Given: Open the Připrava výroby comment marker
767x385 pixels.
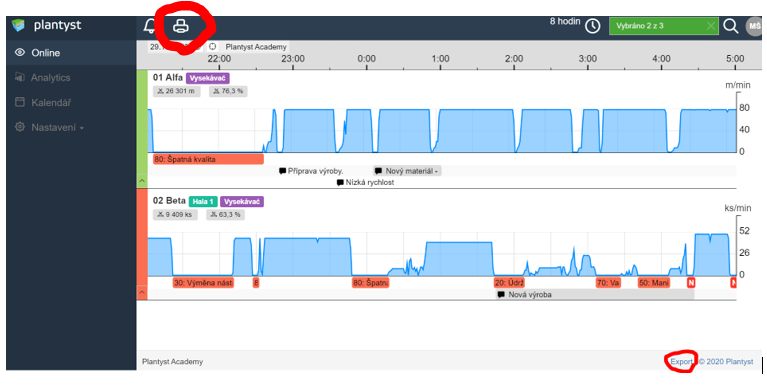Looking at the screenshot, I should pos(311,171).
